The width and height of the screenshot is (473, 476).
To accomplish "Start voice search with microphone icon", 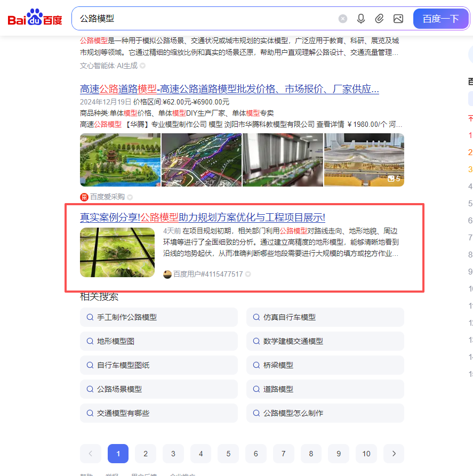I will coord(361,19).
